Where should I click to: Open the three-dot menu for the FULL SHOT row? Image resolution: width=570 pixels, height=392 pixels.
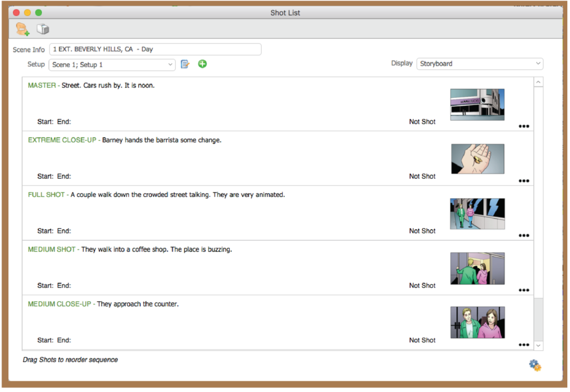pos(523,236)
